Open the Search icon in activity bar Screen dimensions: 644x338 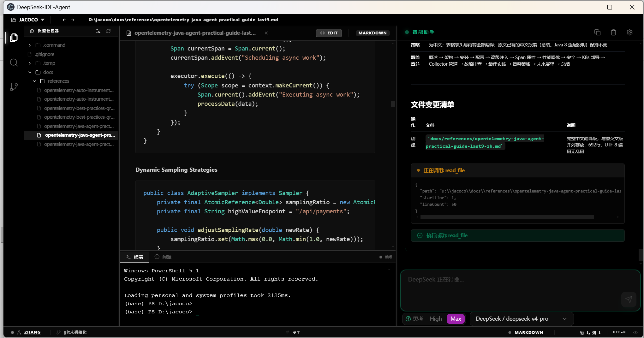(x=14, y=62)
